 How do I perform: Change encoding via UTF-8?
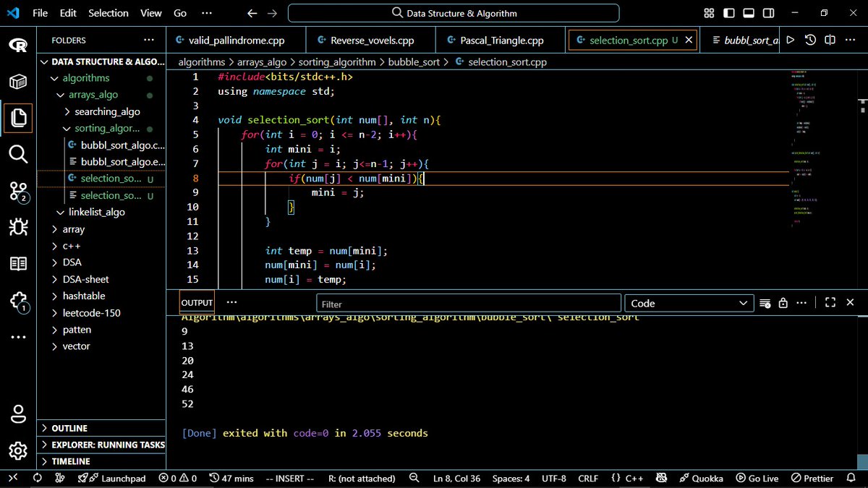click(x=554, y=478)
